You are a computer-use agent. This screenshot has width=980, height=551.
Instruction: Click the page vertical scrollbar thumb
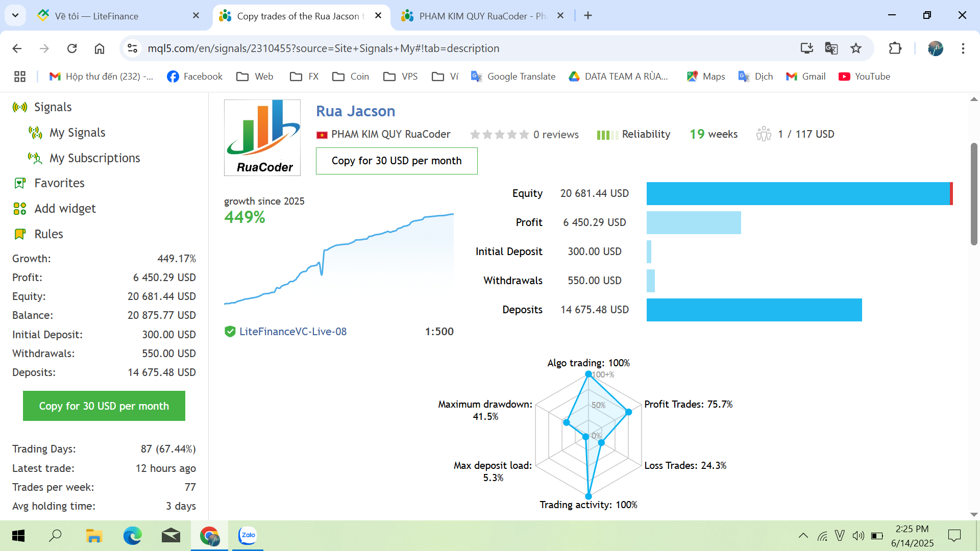(x=974, y=194)
